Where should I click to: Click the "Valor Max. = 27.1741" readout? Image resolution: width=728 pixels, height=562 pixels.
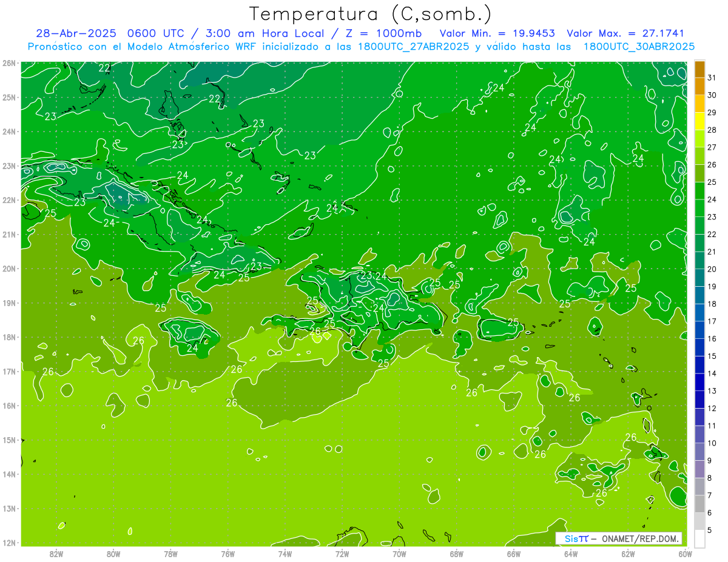(x=625, y=33)
